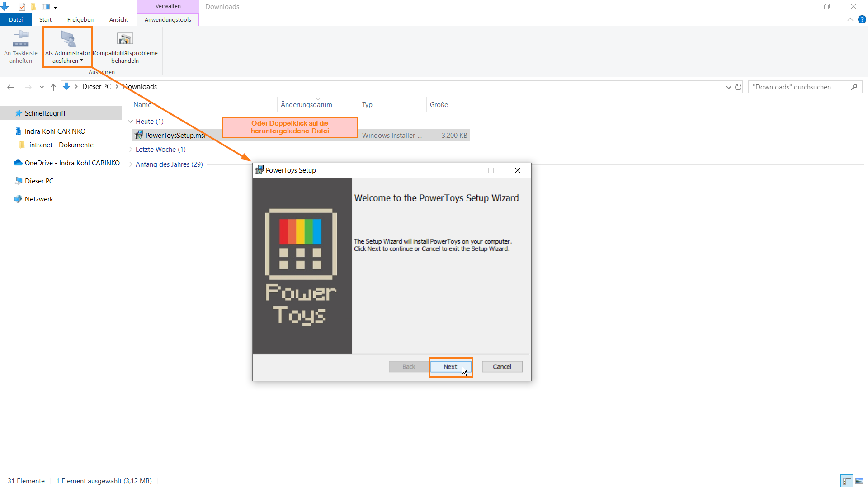This screenshot has width=868, height=487.
Task: Click the Properties quick access icon
Action: click(x=22, y=7)
